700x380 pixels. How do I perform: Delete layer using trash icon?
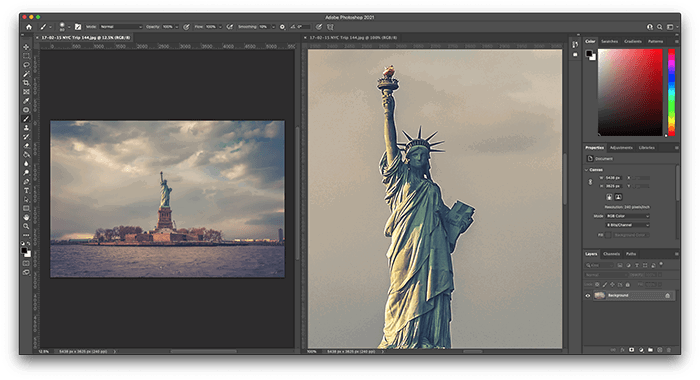(x=669, y=350)
